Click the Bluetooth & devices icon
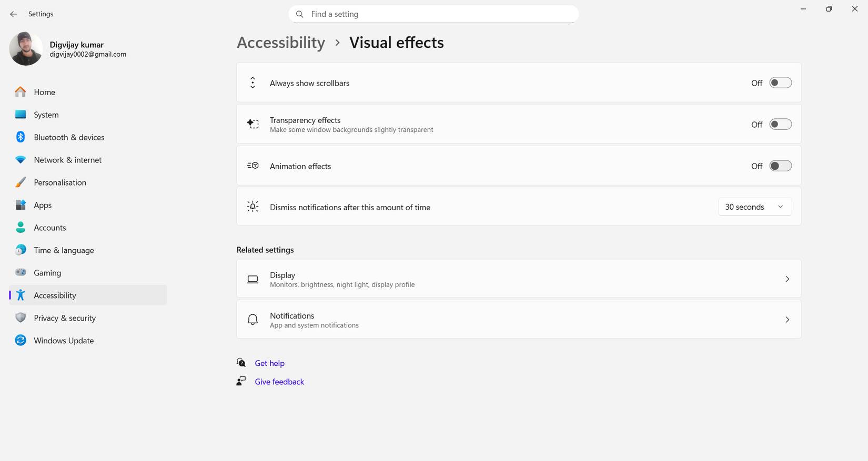 pyautogui.click(x=21, y=137)
